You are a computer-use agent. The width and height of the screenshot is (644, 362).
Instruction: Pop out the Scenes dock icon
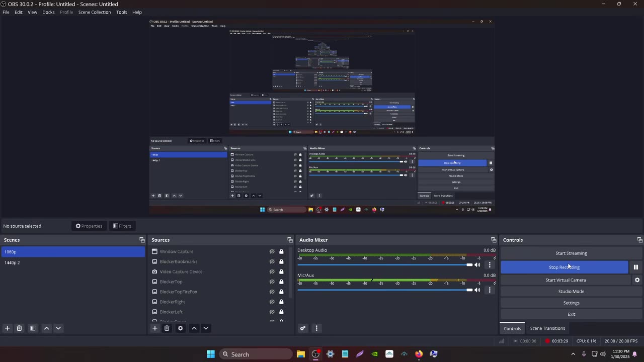[x=142, y=240]
